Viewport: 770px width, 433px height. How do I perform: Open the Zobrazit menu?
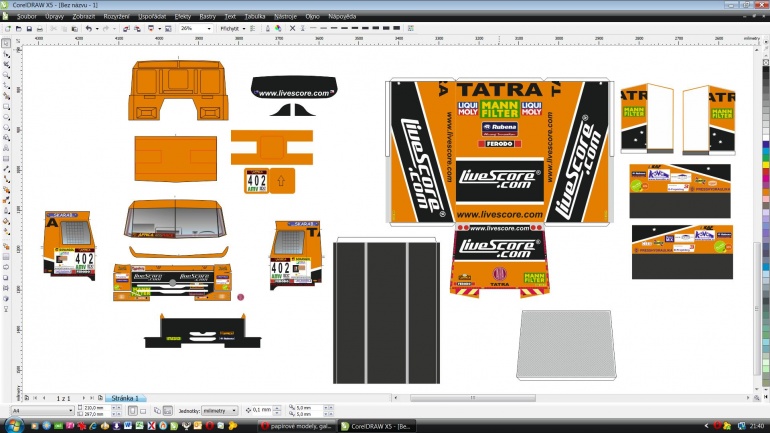[x=83, y=17]
